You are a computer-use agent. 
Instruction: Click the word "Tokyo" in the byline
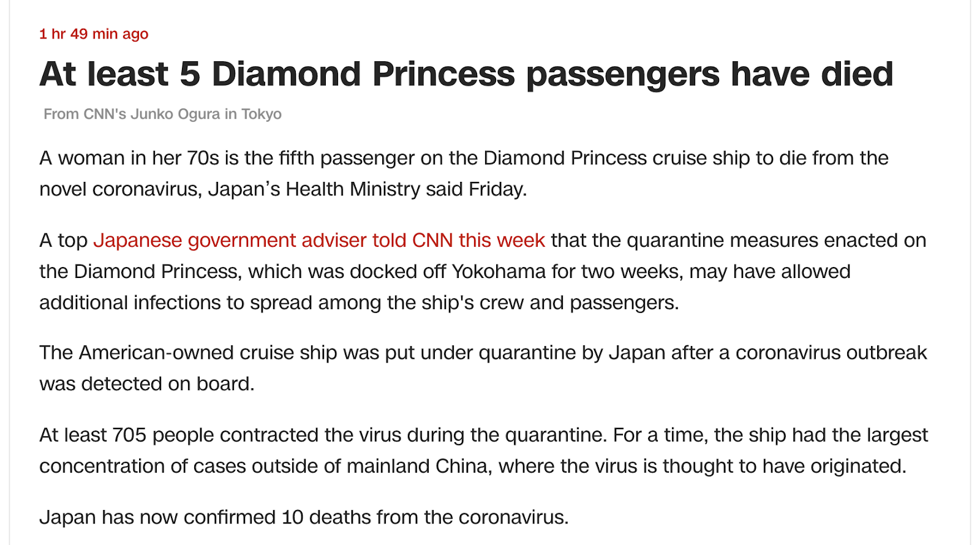coord(262,114)
